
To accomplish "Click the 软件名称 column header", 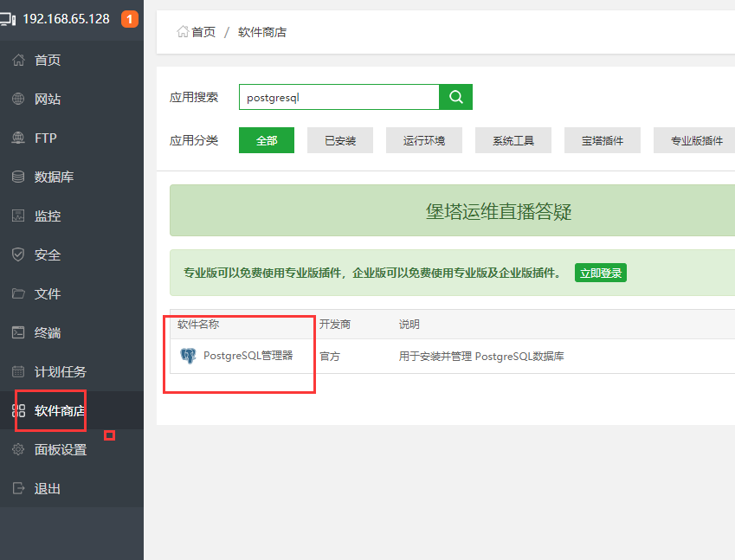I will (x=198, y=324).
